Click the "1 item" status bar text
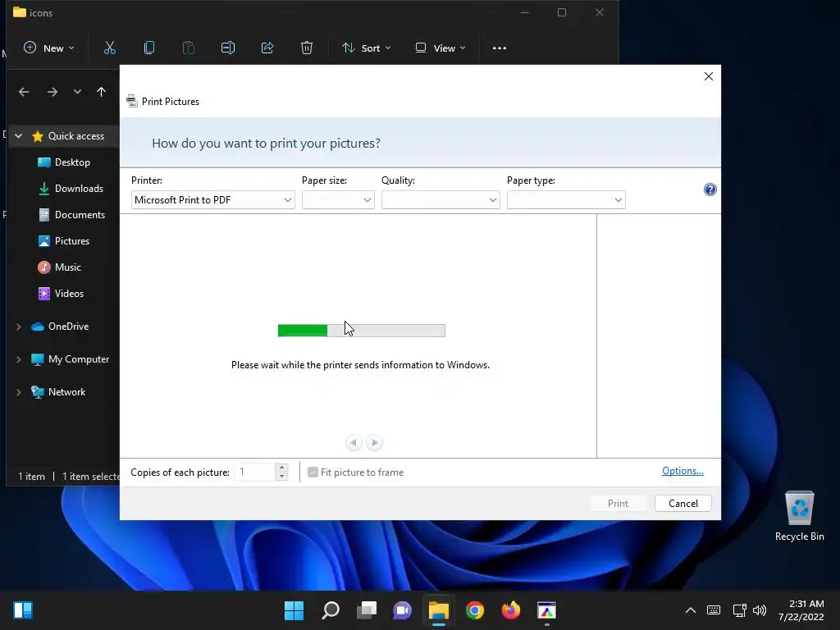Screen dimensions: 840x630 coord(32,477)
